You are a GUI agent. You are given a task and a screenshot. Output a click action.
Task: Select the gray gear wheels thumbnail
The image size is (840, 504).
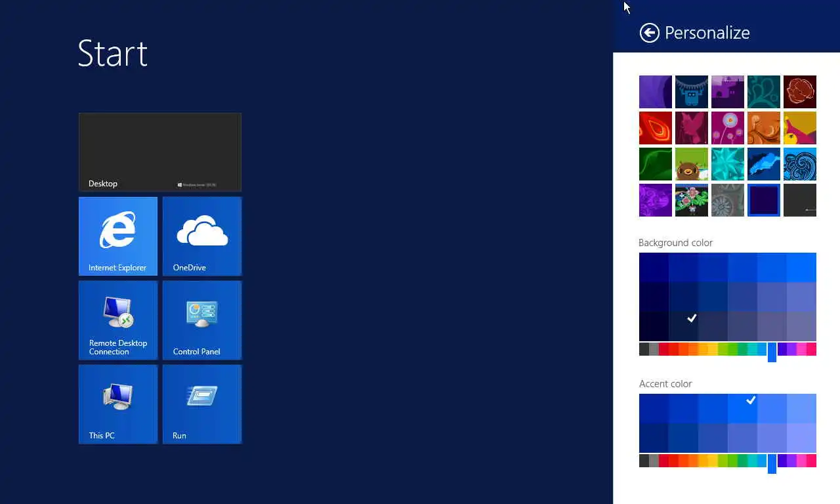coord(728,200)
